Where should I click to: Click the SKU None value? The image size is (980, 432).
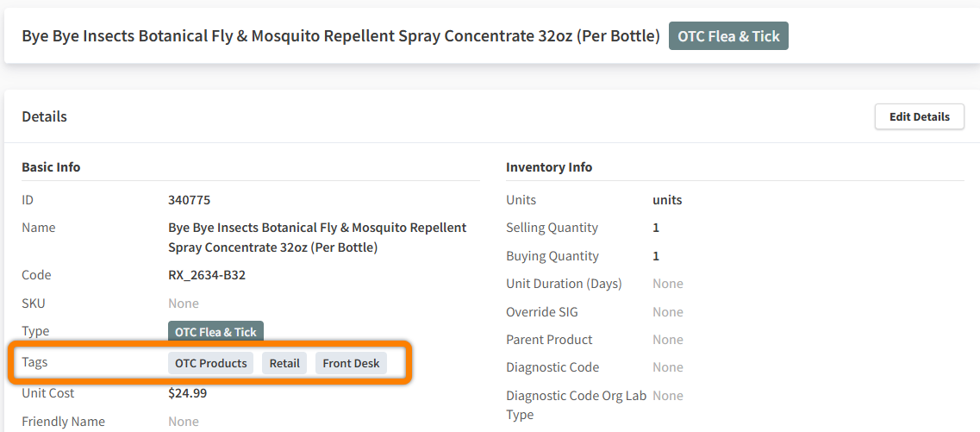(x=184, y=304)
